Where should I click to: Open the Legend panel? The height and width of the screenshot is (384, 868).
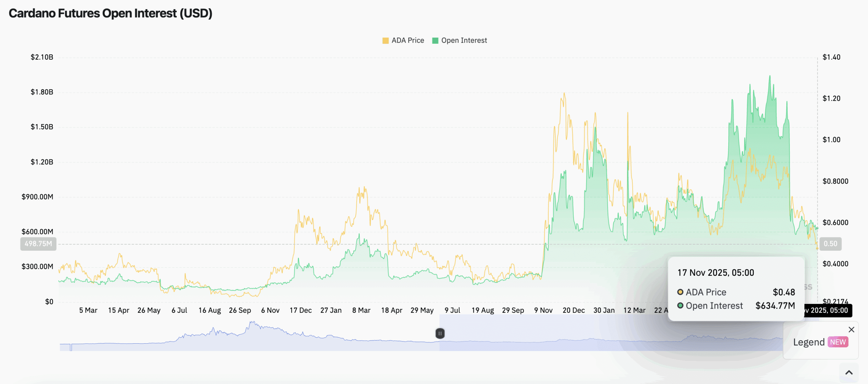[809, 342]
